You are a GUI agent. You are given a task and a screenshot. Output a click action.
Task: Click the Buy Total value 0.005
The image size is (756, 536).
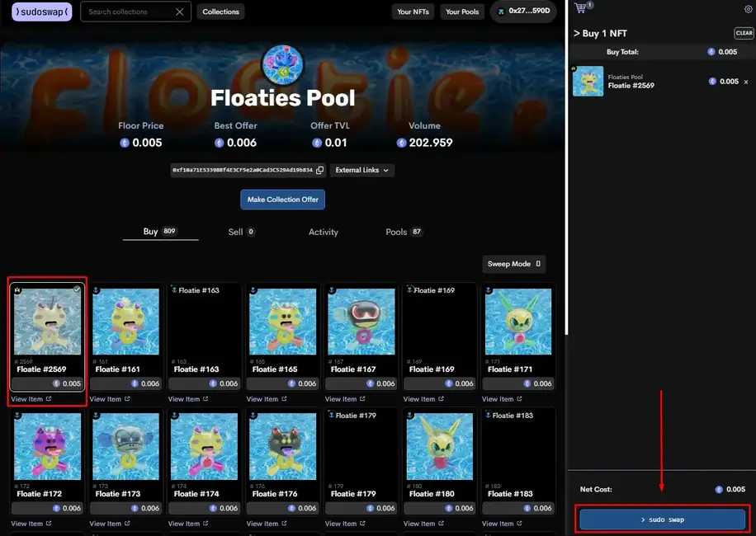coord(728,52)
